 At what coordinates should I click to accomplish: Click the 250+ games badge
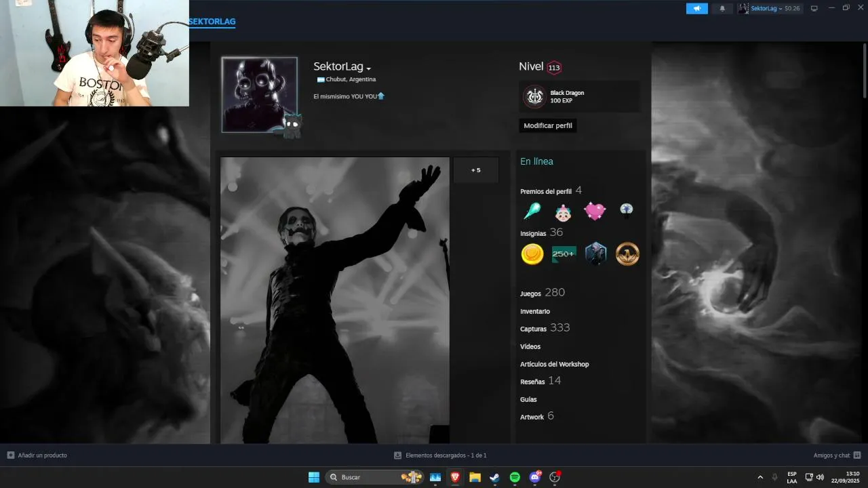[564, 254]
